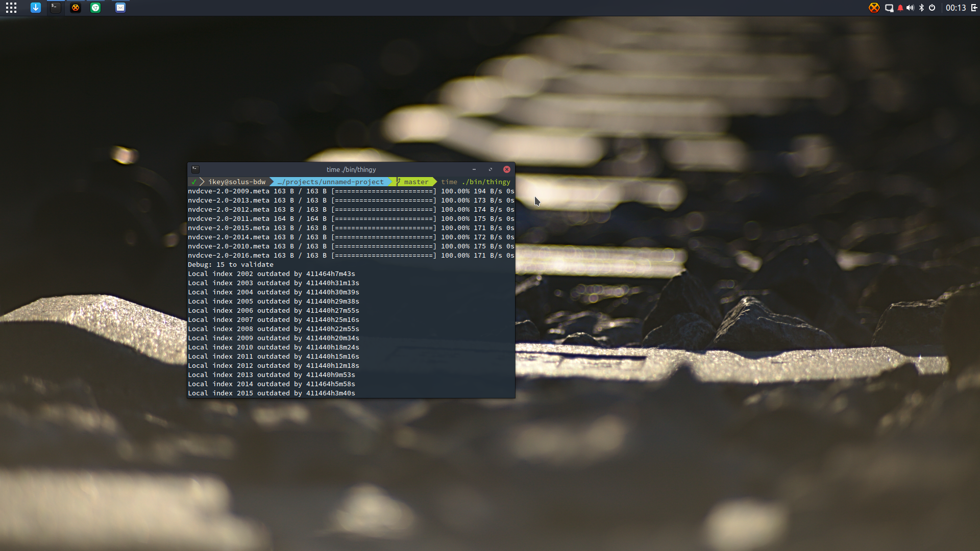
Task: Click the command text 'time ./bin/thingy'
Action: pos(476,182)
